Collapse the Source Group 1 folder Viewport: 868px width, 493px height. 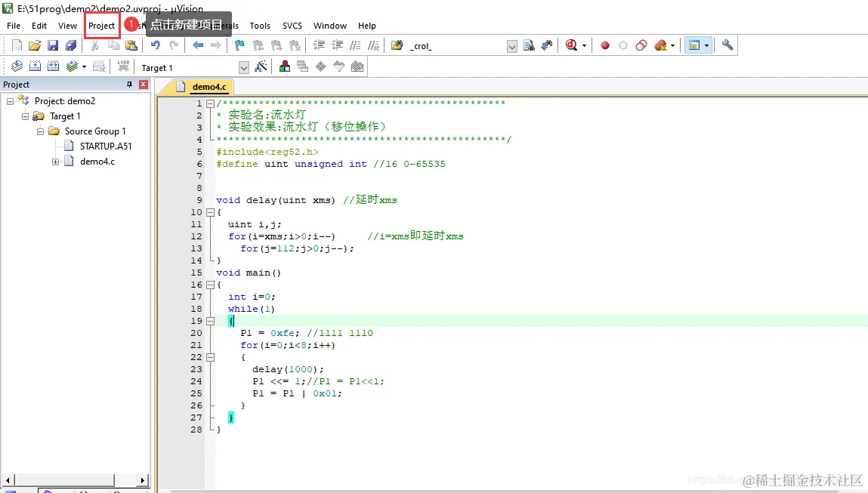(x=40, y=131)
